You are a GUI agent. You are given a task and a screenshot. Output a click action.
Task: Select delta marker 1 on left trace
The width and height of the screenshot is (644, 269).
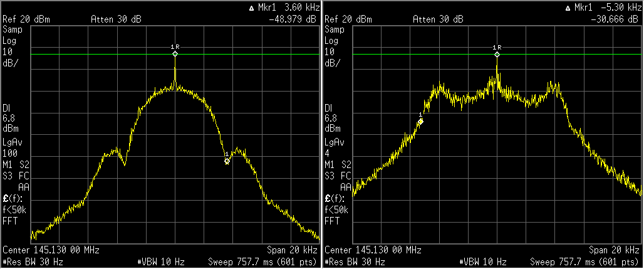[x=227, y=161]
